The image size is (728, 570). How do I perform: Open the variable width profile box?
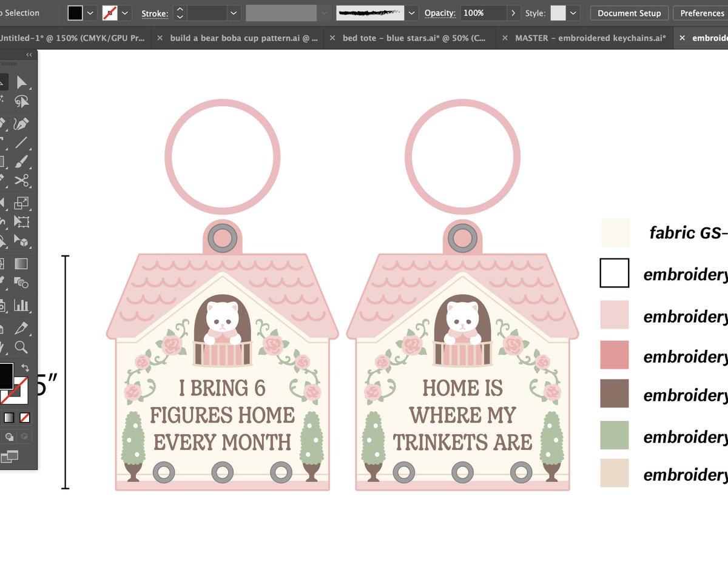coord(281,13)
